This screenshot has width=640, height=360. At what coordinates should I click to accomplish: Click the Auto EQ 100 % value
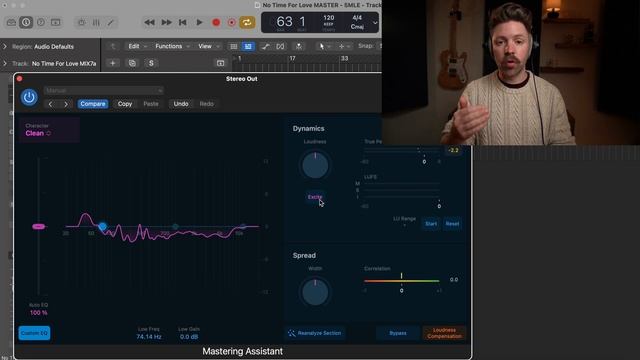(x=38, y=313)
